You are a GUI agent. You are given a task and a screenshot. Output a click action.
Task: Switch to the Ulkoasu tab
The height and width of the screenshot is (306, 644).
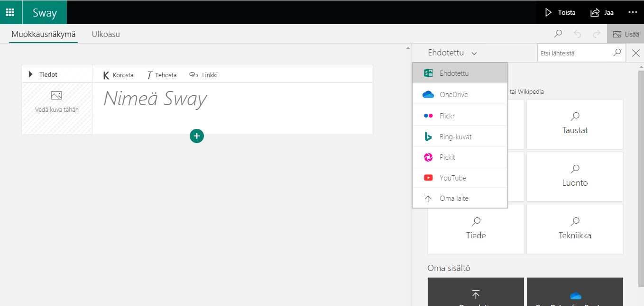pyautogui.click(x=106, y=34)
